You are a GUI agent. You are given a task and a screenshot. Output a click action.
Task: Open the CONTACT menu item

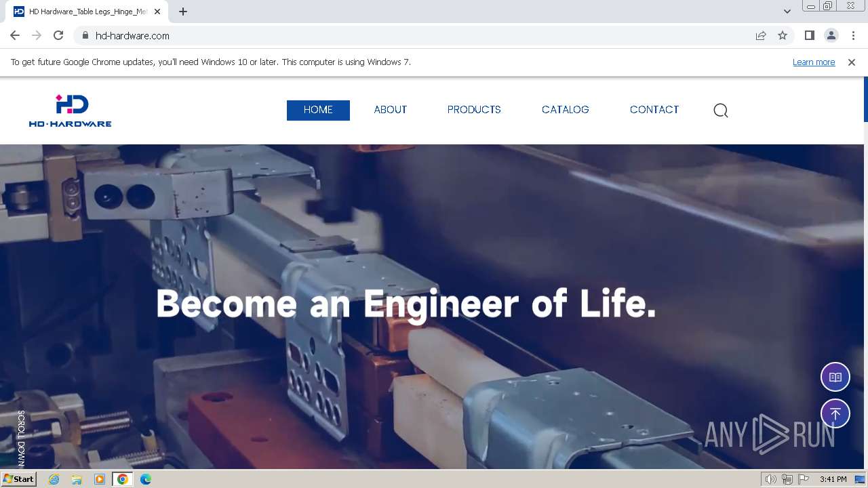[x=654, y=110]
